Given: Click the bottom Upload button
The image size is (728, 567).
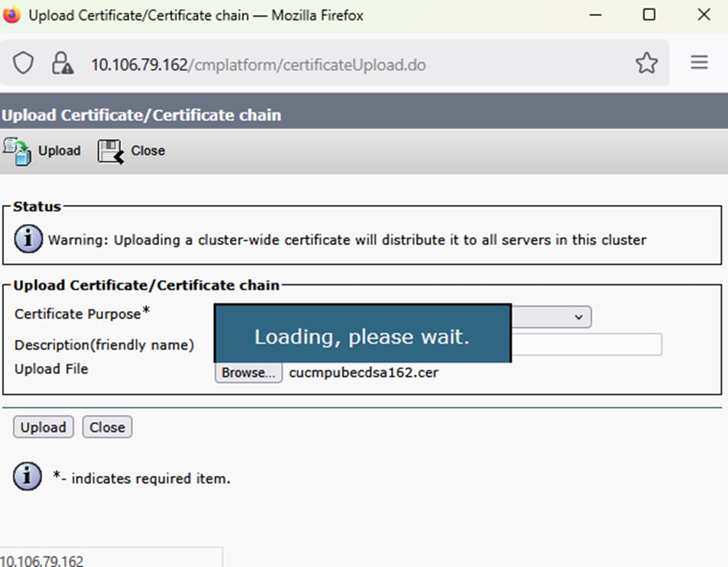Looking at the screenshot, I should point(44,426).
